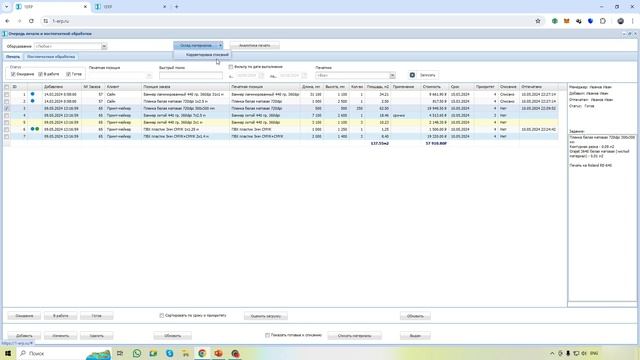Click the 'Оценить загрузку' button
Screen dimensions: 640x360
click(266, 316)
